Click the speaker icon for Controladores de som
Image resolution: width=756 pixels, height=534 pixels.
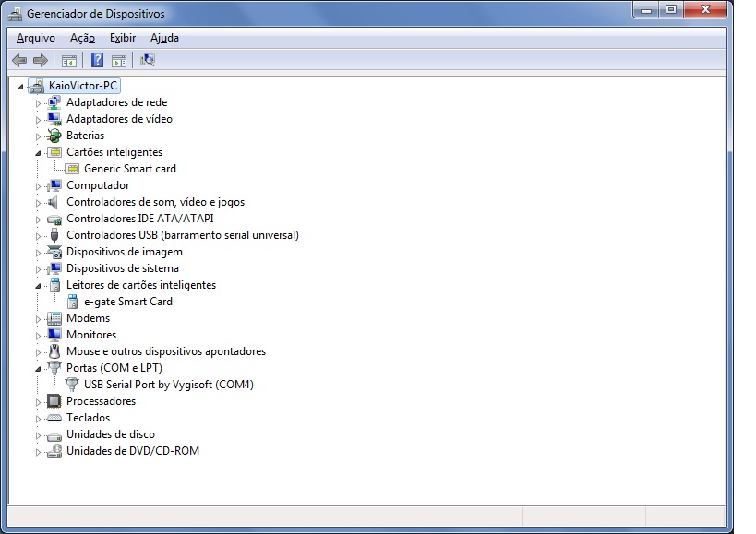point(54,202)
